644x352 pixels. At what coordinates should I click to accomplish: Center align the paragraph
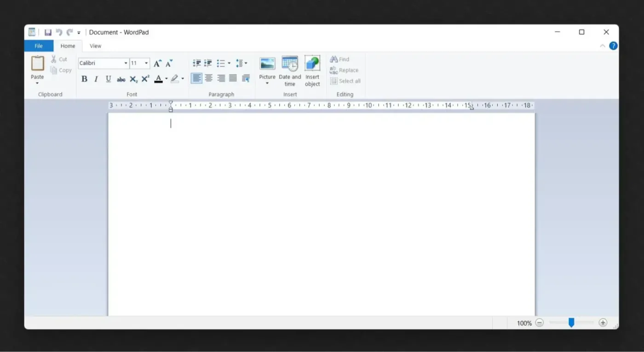[x=208, y=78]
